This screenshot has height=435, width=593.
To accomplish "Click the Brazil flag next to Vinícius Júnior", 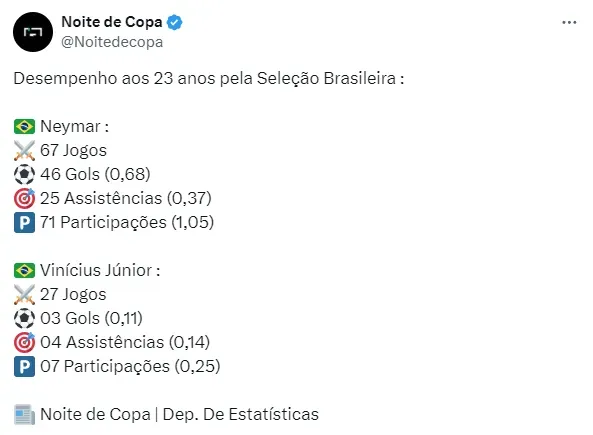I will point(24,270).
